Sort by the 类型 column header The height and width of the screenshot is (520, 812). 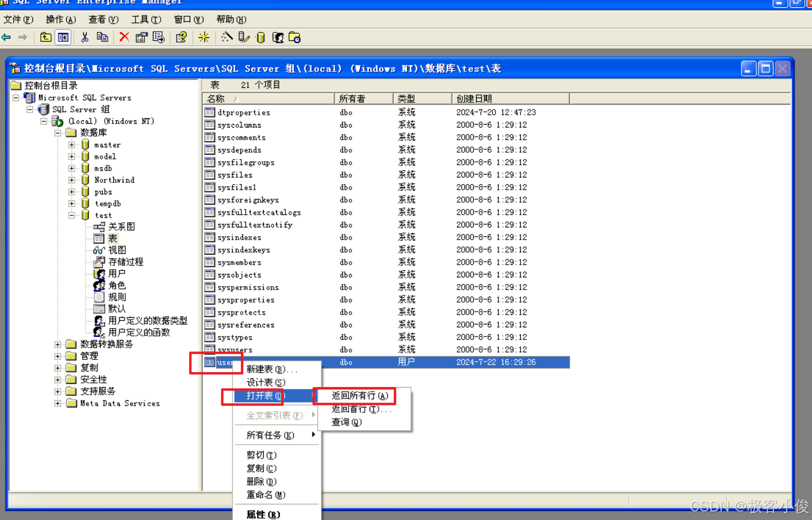[x=423, y=99]
